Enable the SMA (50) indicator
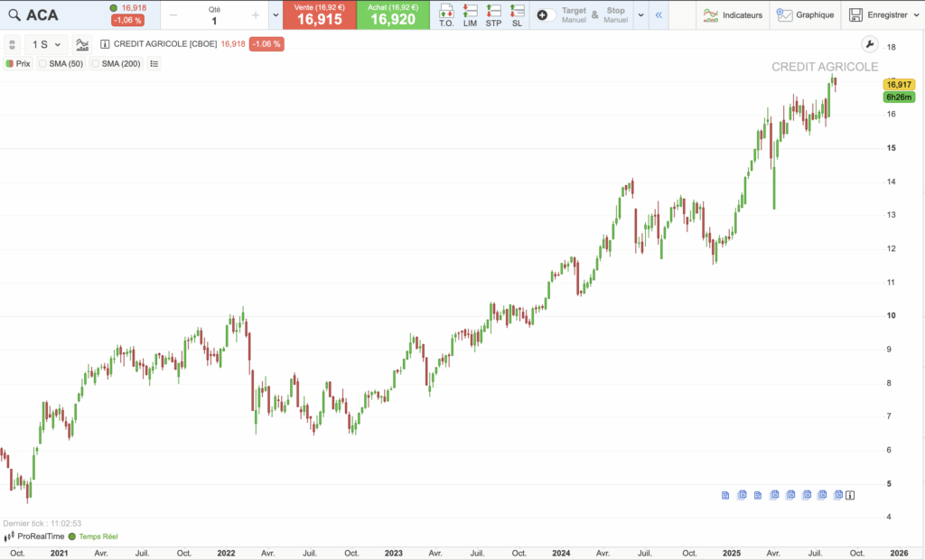 coord(60,63)
